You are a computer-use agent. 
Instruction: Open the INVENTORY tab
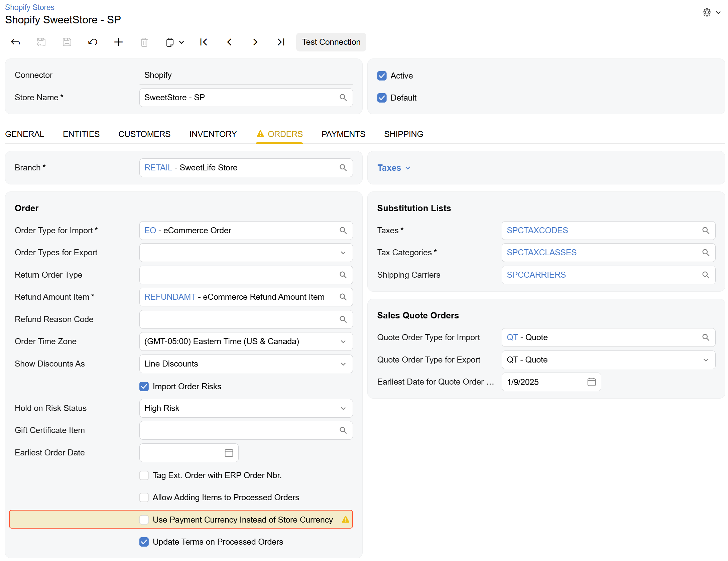(x=213, y=134)
